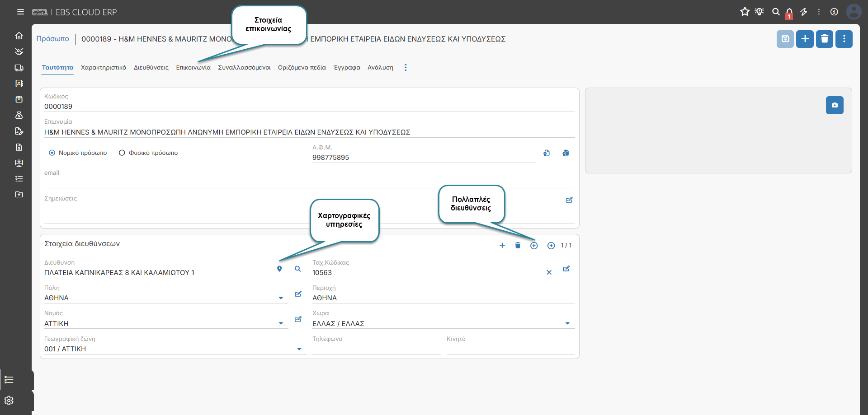Delete the current address entry
This screenshot has height=415, width=868.
coord(518,246)
